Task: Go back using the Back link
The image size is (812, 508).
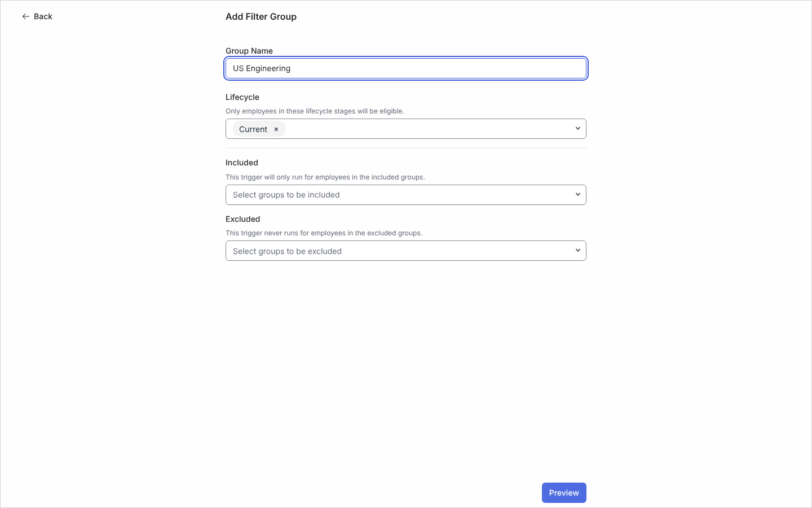Action: coord(37,16)
